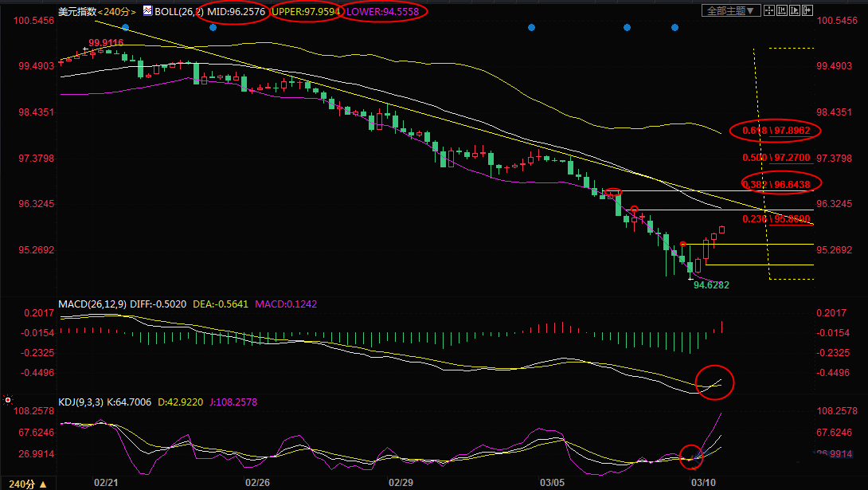Click the 0.500 \ 97.2700 Fibonacci level label
868x490 pixels.
[x=776, y=158]
